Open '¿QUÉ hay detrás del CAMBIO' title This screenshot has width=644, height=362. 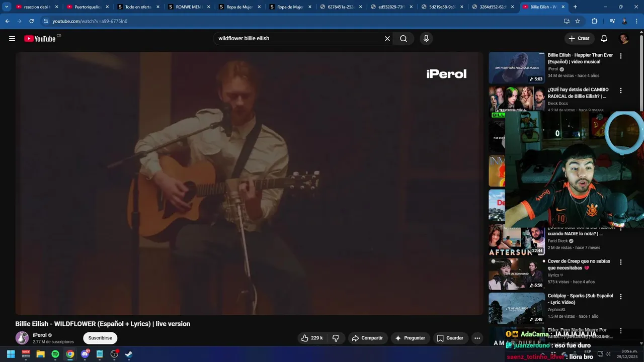(578, 93)
